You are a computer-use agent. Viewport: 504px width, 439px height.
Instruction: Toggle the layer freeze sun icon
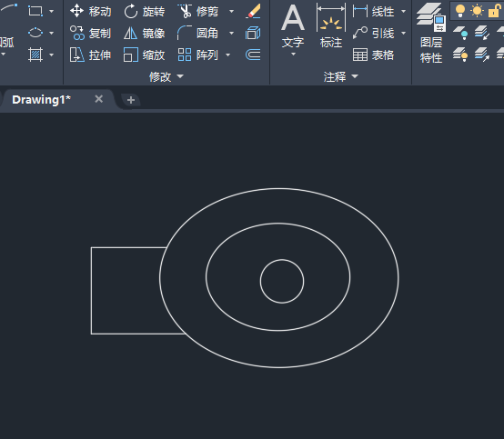477,11
